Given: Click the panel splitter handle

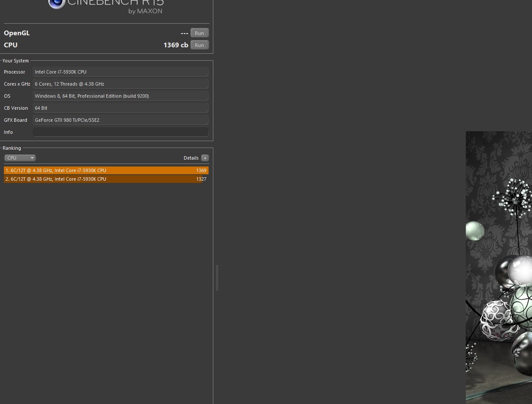Looking at the screenshot, I should click(x=217, y=278).
